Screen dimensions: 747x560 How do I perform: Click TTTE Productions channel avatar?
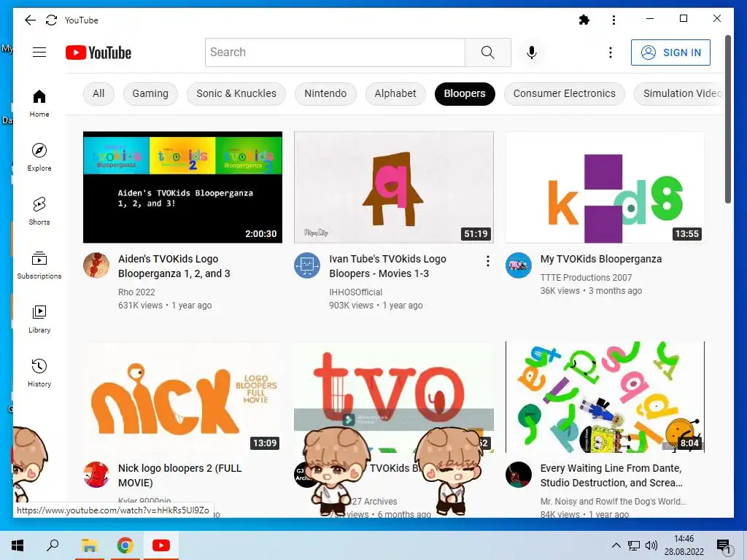[x=519, y=265]
